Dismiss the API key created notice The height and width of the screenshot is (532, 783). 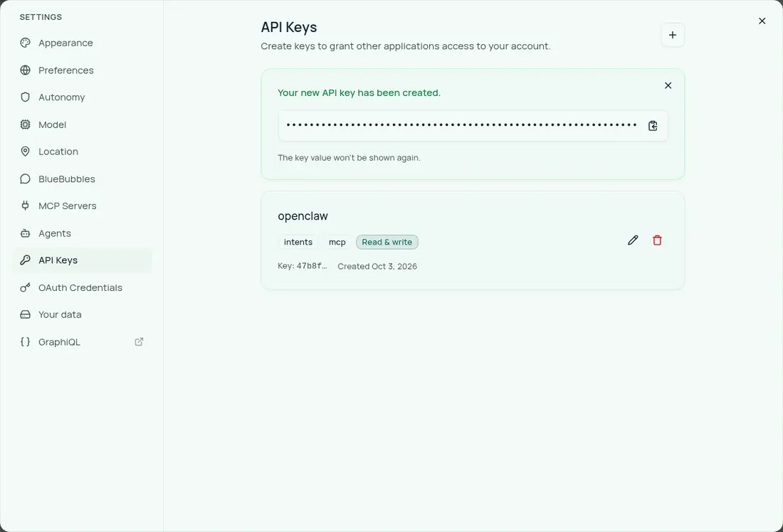coord(668,86)
